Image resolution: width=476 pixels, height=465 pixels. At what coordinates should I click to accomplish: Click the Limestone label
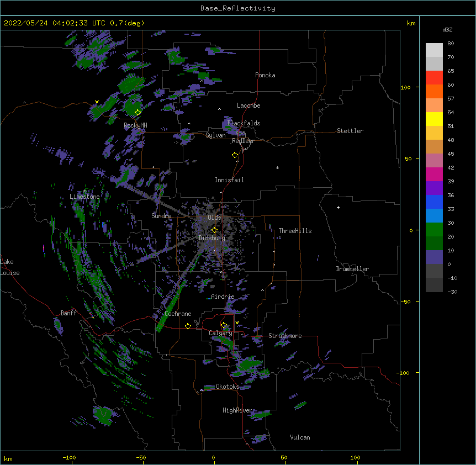pos(84,197)
